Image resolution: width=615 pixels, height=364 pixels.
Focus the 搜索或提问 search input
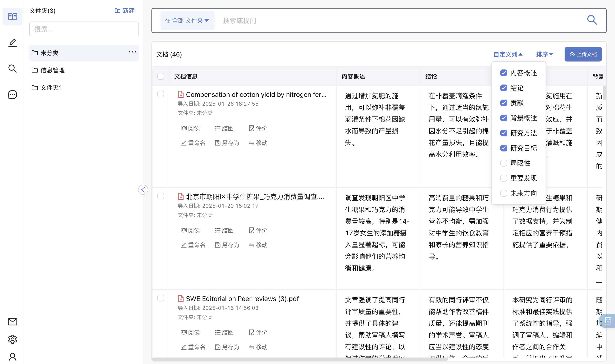(x=400, y=20)
